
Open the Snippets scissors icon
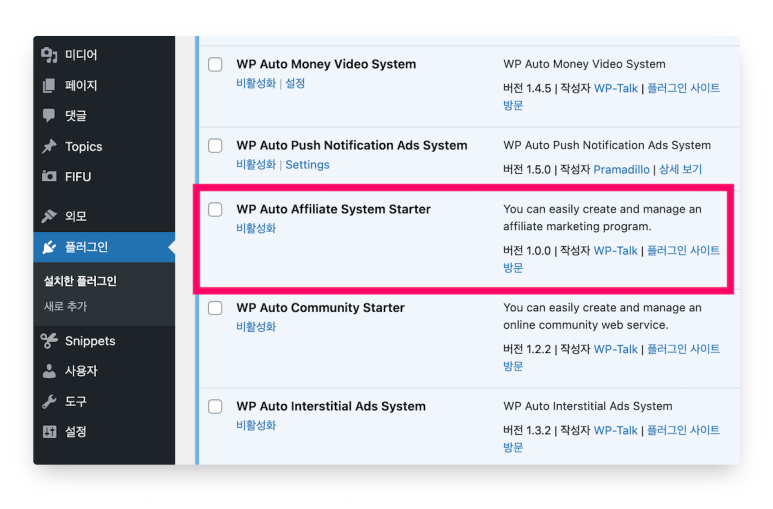click(49, 341)
